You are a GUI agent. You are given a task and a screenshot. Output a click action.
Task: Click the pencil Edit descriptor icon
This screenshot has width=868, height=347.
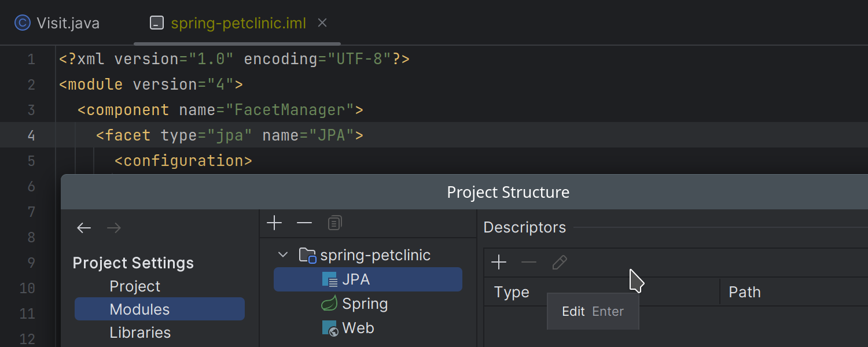(559, 263)
